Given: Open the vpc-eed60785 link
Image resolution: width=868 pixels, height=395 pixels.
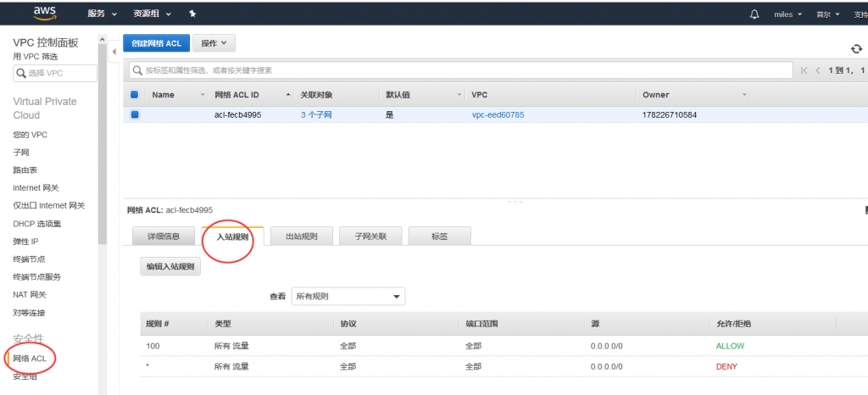Looking at the screenshot, I should tap(498, 114).
